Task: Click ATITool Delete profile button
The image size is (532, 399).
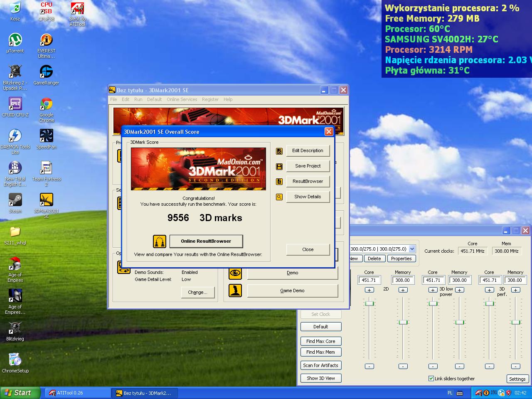Action: 374,259
